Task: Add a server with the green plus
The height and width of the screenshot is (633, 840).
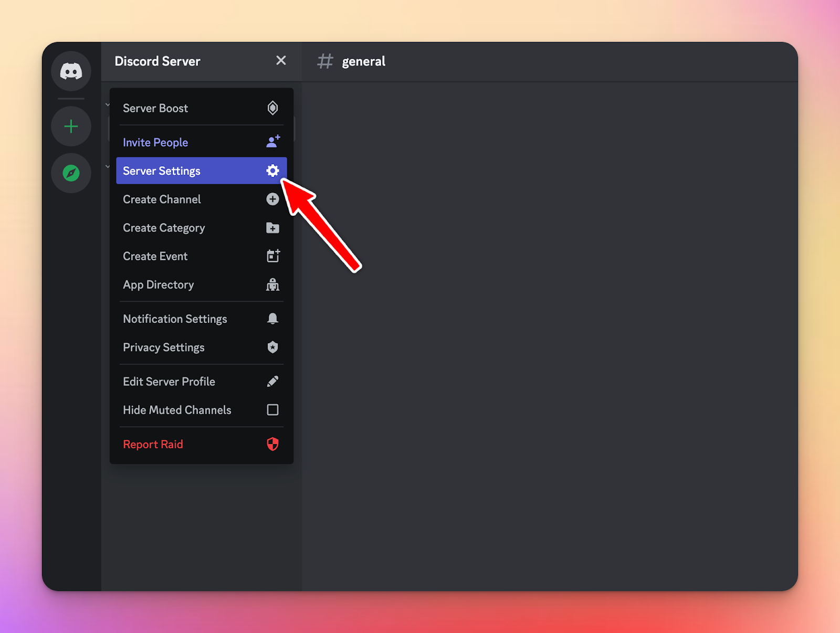Action: (71, 126)
